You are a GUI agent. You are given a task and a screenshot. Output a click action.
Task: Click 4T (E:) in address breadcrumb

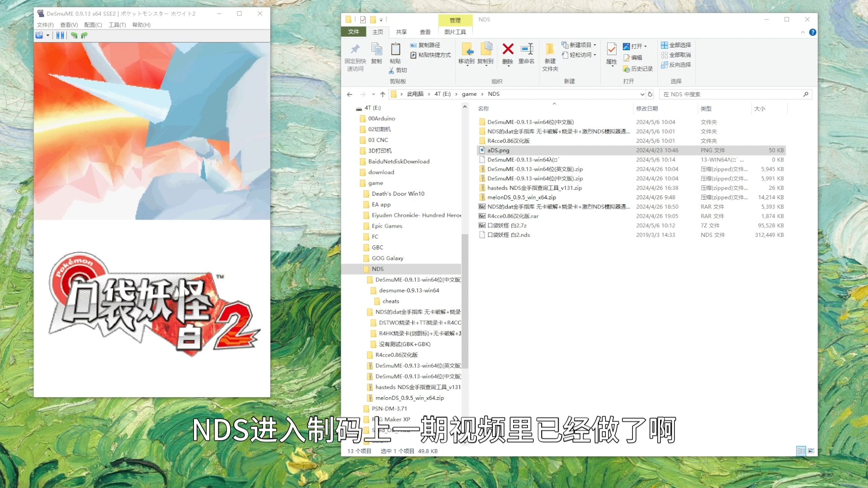(443, 94)
